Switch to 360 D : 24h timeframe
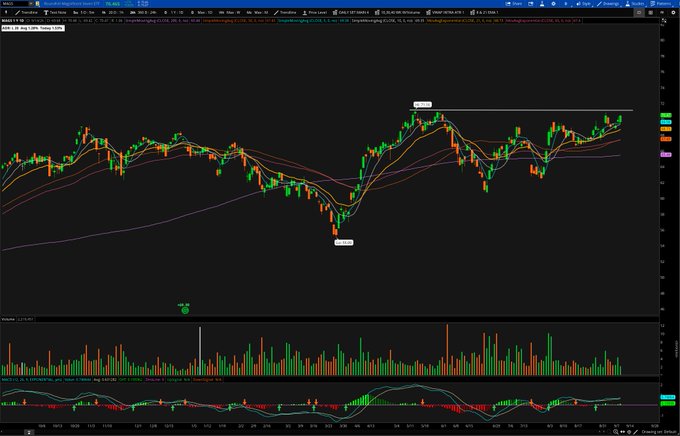This screenshot has width=680, height=436. [143, 13]
